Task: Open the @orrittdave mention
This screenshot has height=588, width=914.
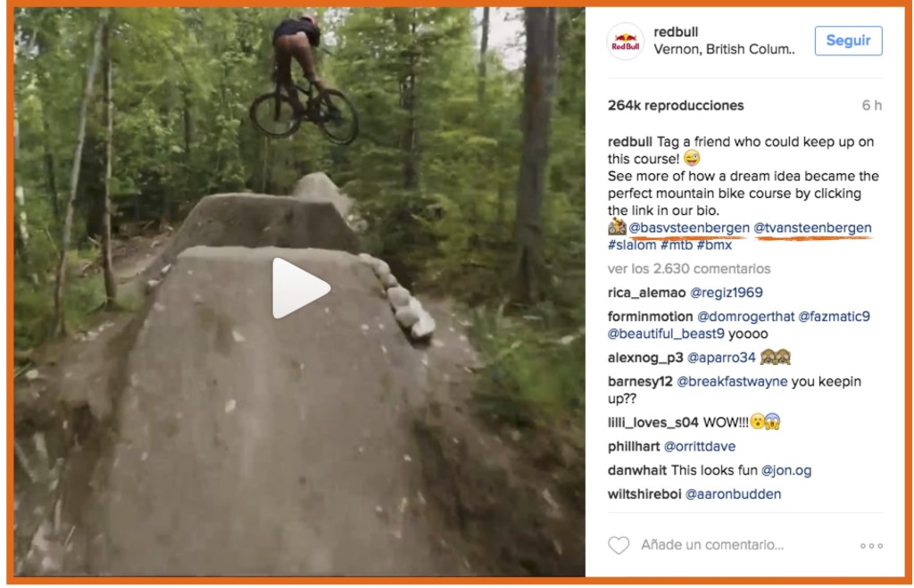Action: pos(700,446)
